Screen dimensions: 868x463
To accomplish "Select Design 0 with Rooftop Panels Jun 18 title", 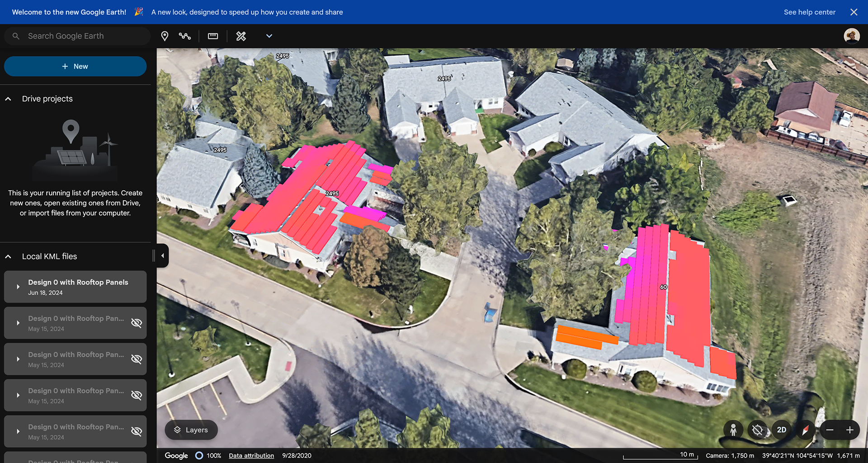I will click(x=78, y=282).
